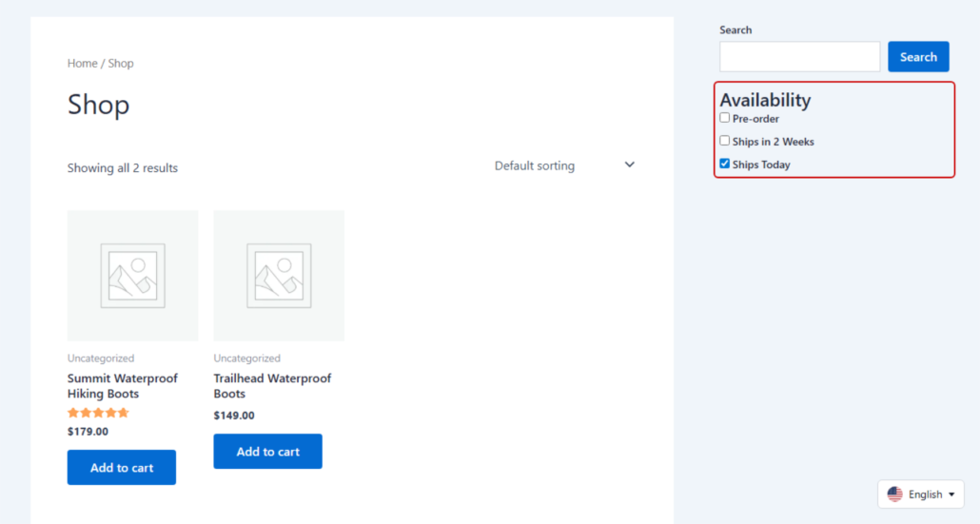Focus the Search input field
Image resolution: width=980 pixels, height=524 pixels.
tap(799, 57)
